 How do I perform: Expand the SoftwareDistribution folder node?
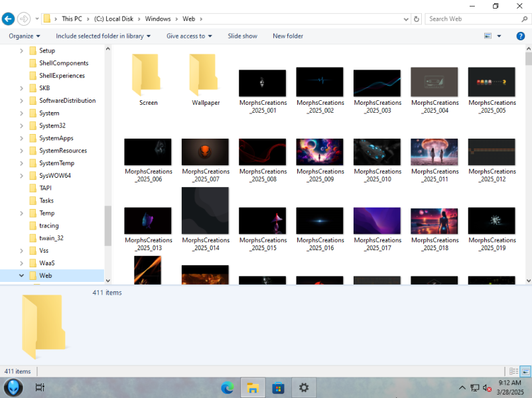(x=22, y=101)
